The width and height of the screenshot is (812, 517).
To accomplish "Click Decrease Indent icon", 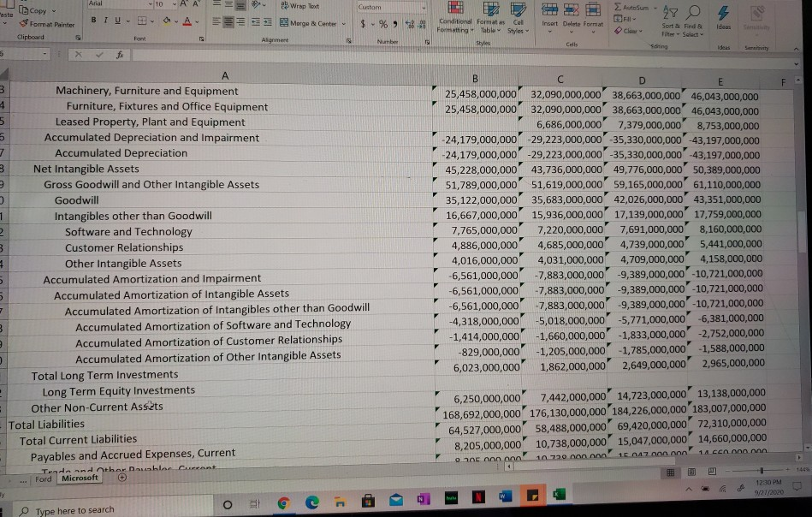I will click(256, 22).
